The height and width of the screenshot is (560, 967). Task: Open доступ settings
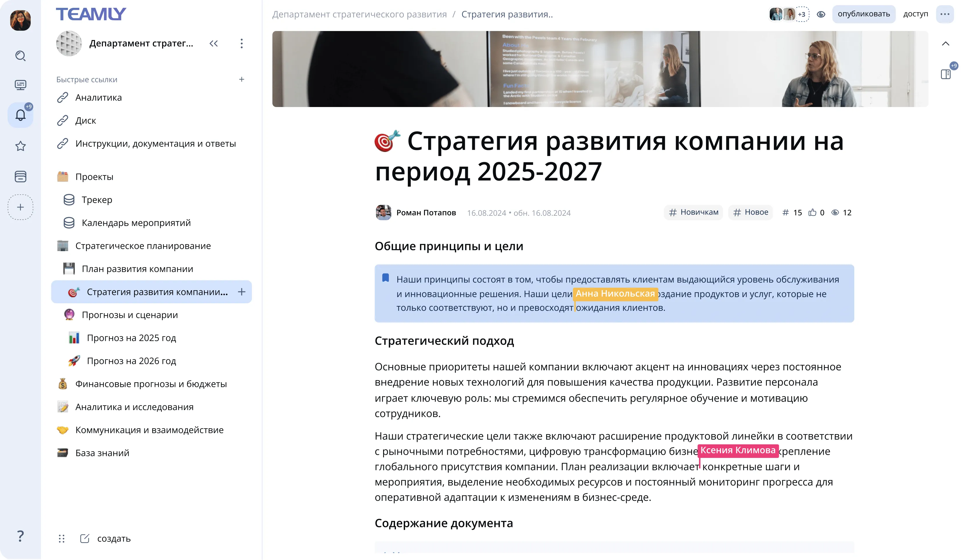coord(915,14)
